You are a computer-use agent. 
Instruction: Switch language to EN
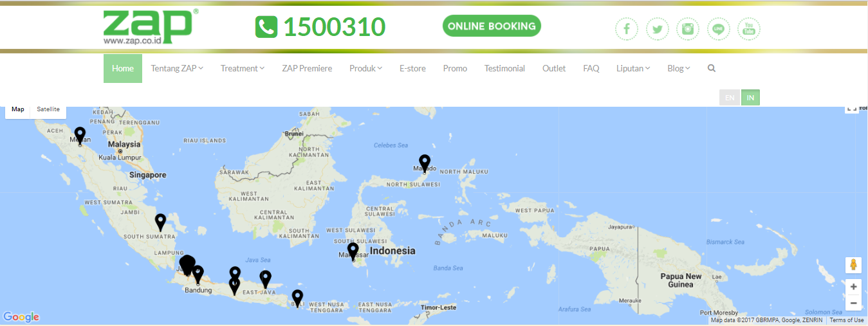point(730,98)
